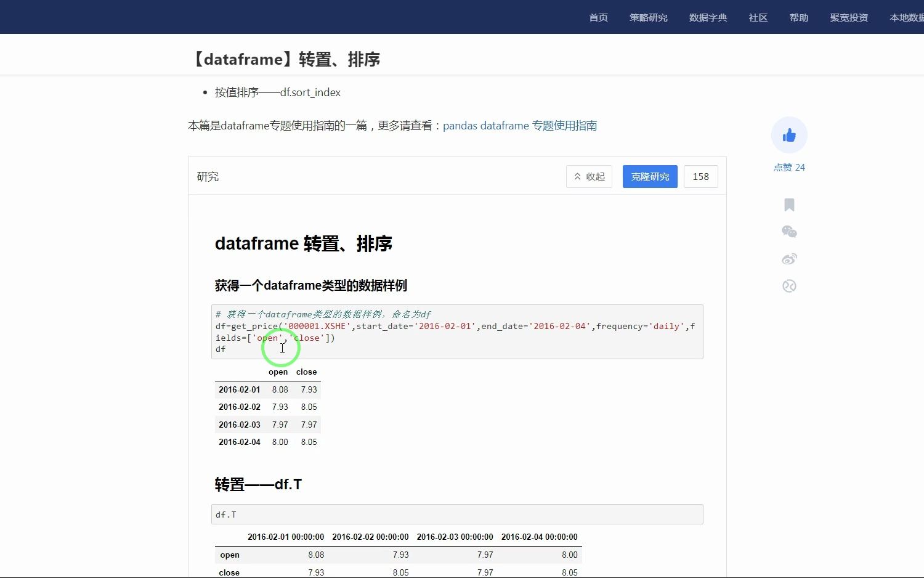The image size is (924, 578).
Task: Click the 2016-02-04 row label in first table
Action: (239, 442)
